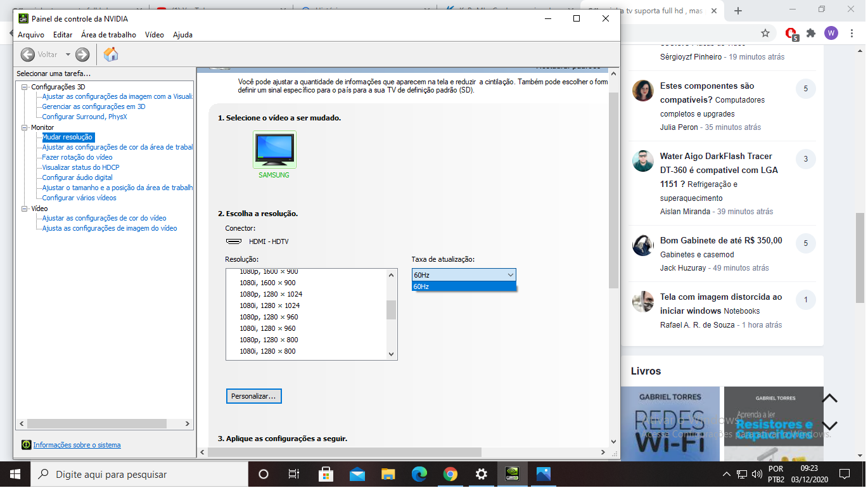Viewport: 868px width, 488px height.
Task: Select resolution 1080i, 1280 × 800
Action: pyautogui.click(x=267, y=351)
